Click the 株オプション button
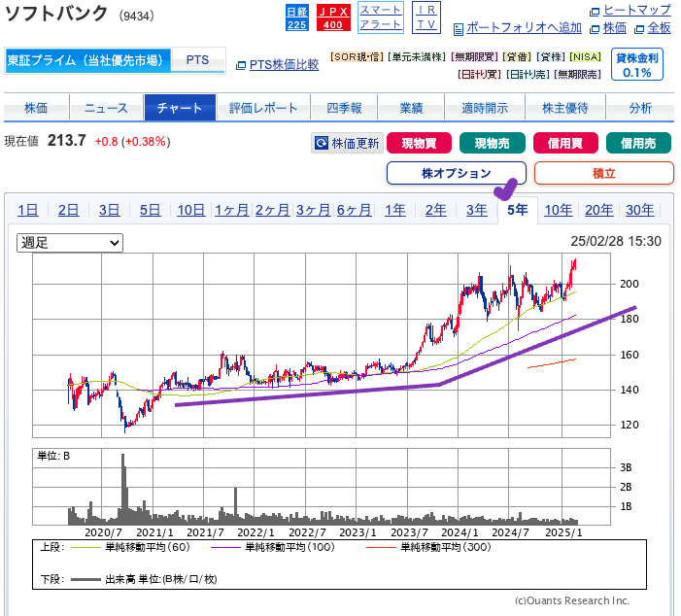 pyautogui.click(x=457, y=173)
